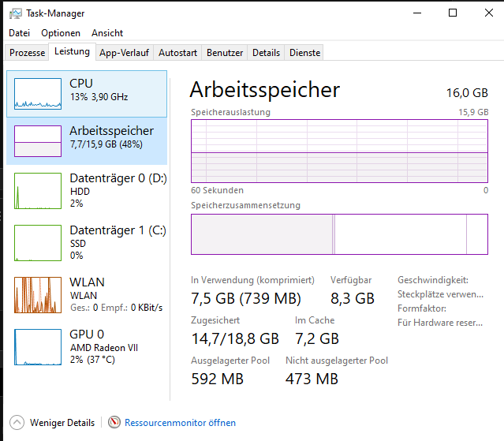Click the Speicherzusammensetzung memory composition bar
This screenshot has height=441, width=504.
pyautogui.click(x=339, y=234)
